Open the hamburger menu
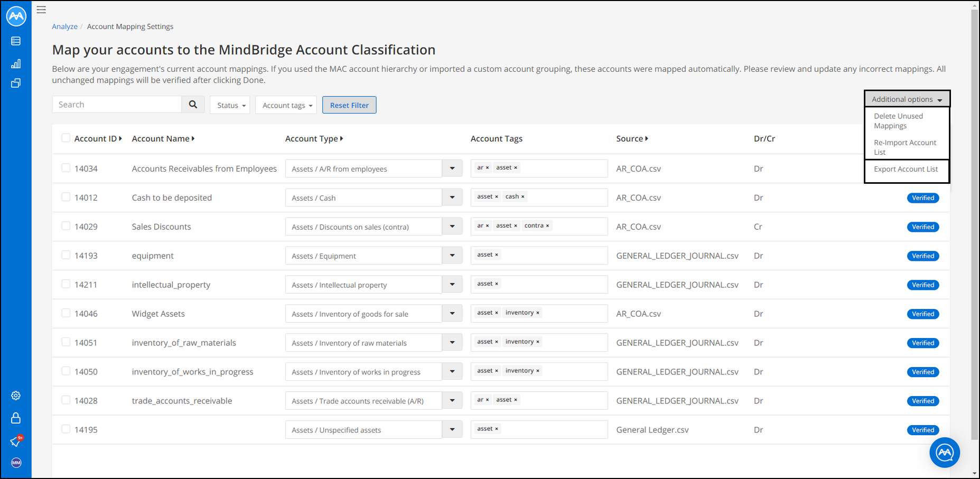 [41, 10]
